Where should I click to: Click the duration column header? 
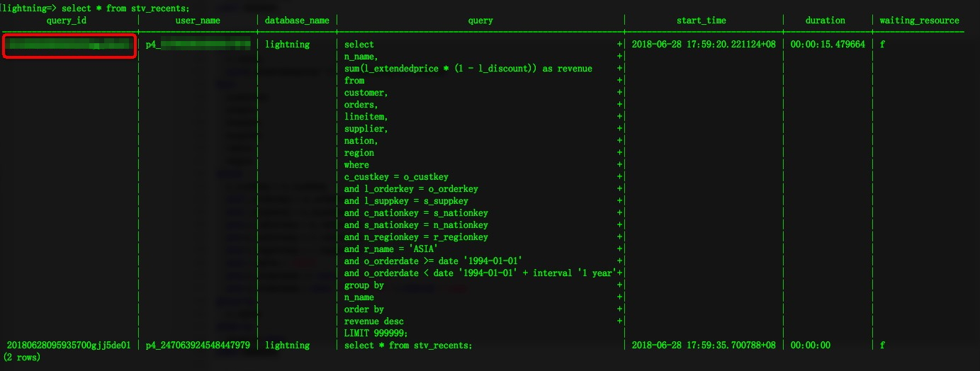click(825, 21)
